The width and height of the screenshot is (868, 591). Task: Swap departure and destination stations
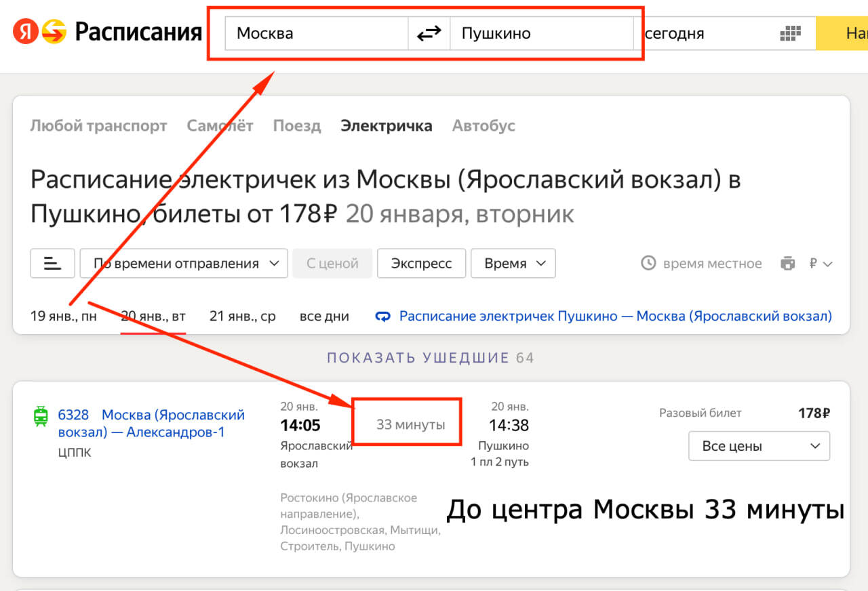pos(429,33)
